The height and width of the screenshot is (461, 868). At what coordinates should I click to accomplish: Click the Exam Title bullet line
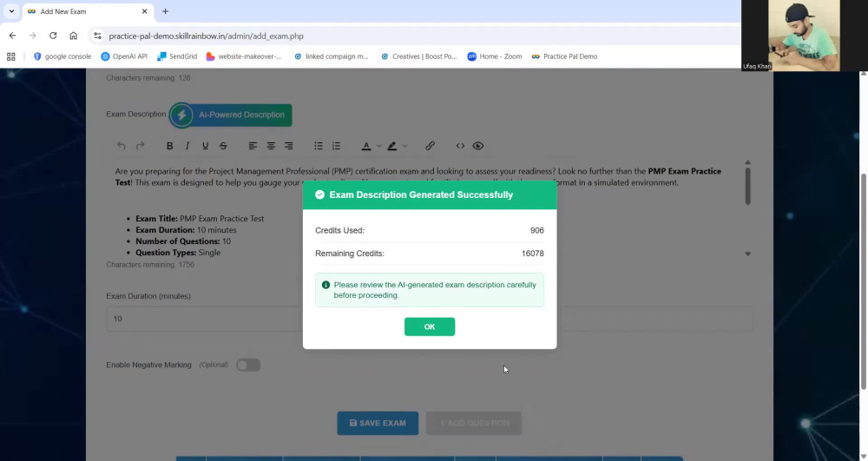tap(200, 219)
